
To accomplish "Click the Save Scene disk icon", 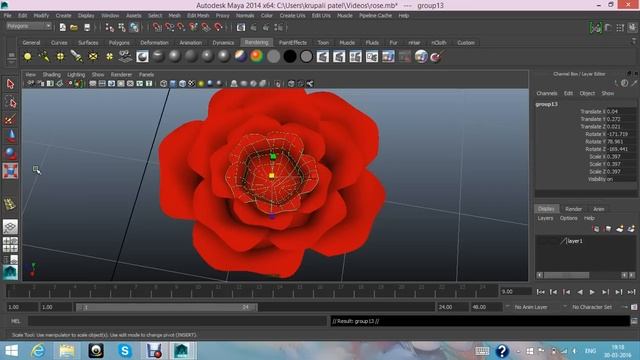I will point(87,27).
